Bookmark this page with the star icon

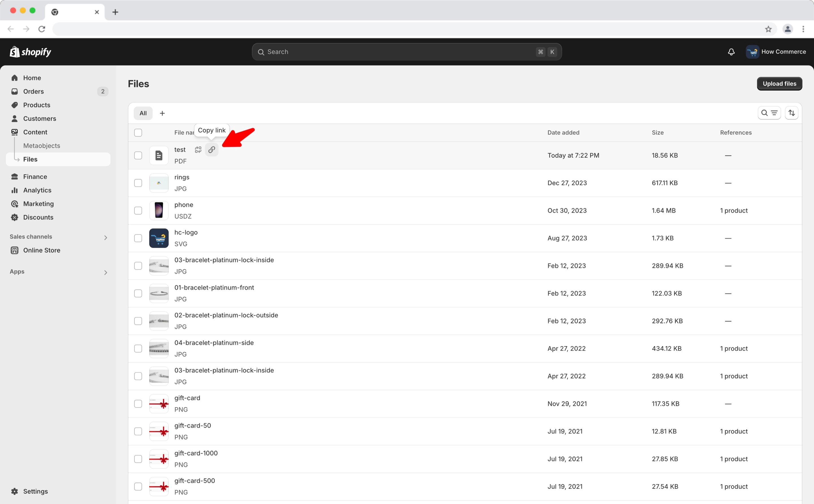point(768,29)
